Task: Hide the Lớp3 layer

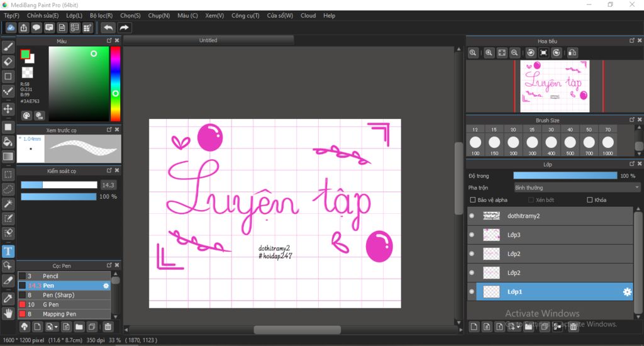Action: coord(472,235)
